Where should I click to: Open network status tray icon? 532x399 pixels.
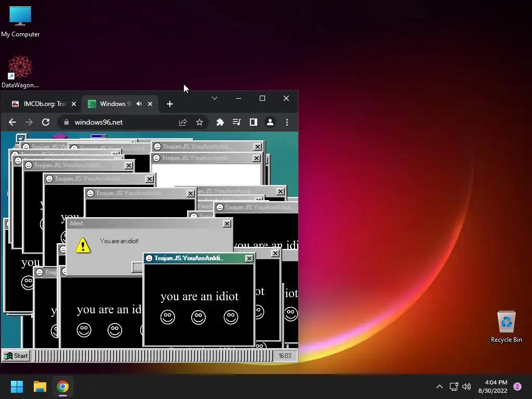[x=454, y=387]
